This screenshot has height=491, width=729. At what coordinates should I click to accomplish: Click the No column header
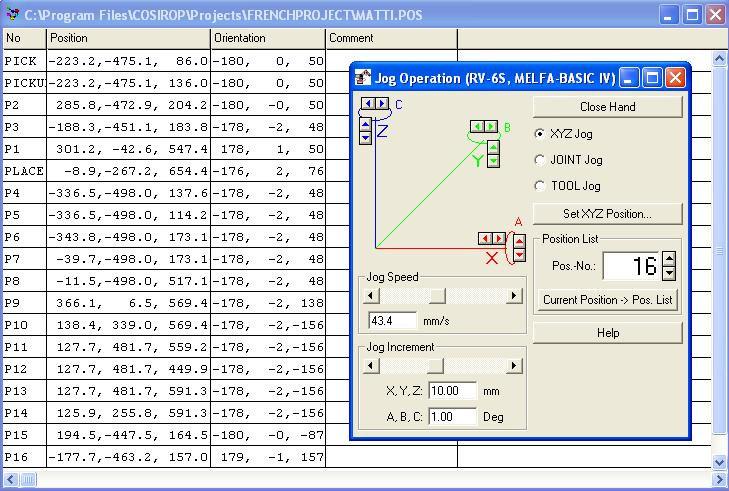tap(25, 39)
